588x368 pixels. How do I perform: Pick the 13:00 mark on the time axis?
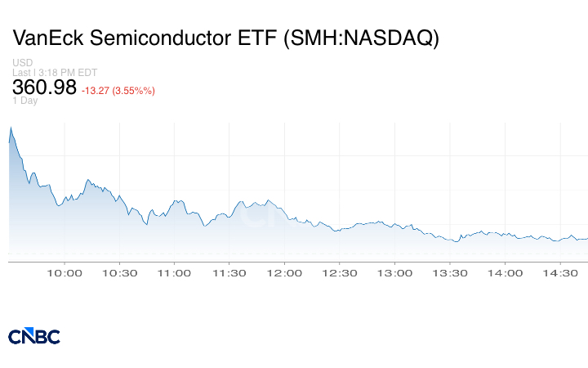point(394,273)
